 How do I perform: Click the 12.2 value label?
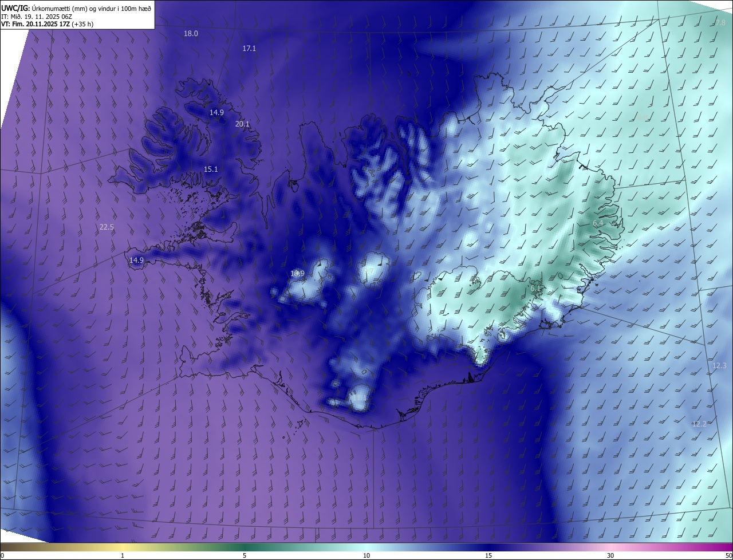click(x=699, y=424)
